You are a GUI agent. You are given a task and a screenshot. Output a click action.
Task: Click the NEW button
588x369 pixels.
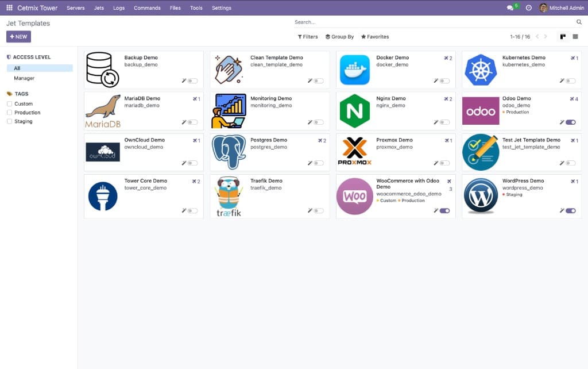18,37
